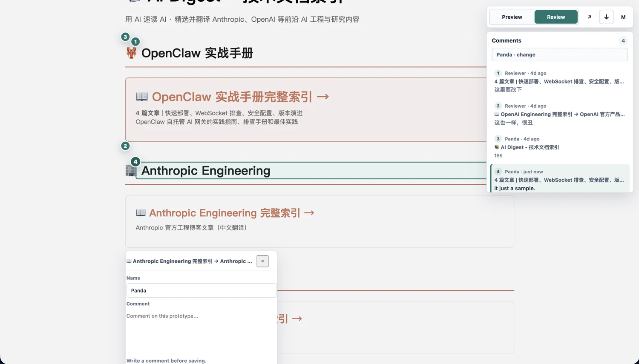Open comment 3 saying tes
This screenshot has height=364, width=639.
(559, 147)
